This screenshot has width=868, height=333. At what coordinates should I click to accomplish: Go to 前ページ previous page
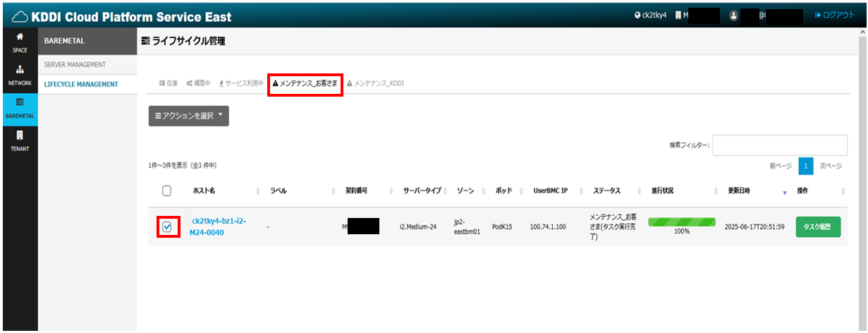781,166
